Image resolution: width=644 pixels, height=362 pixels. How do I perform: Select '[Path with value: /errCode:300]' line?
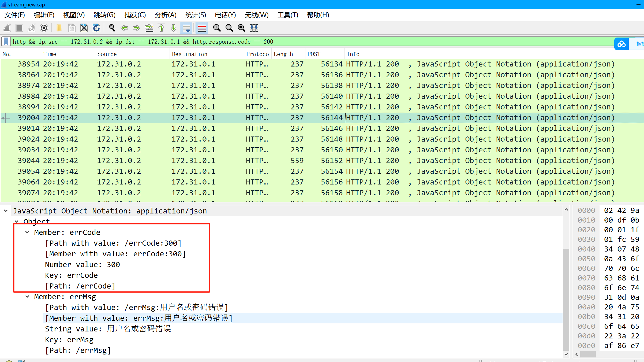(113, 243)
